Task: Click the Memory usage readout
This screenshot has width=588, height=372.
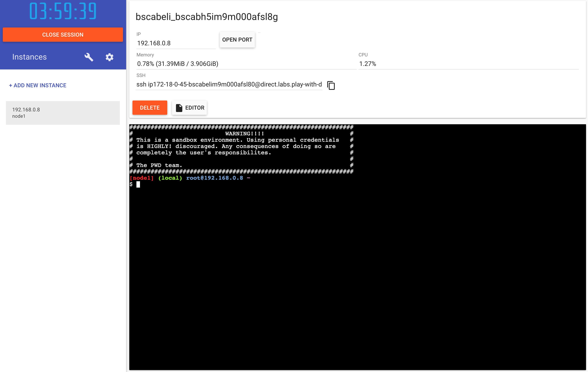Action: 178,64
